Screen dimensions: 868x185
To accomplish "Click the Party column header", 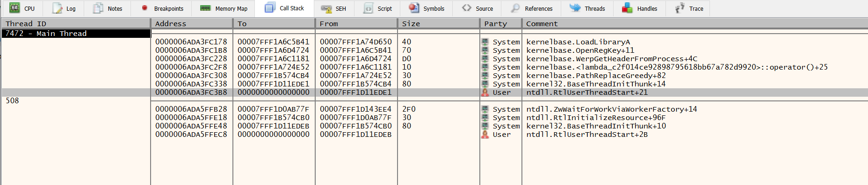I will coord(500,23).
